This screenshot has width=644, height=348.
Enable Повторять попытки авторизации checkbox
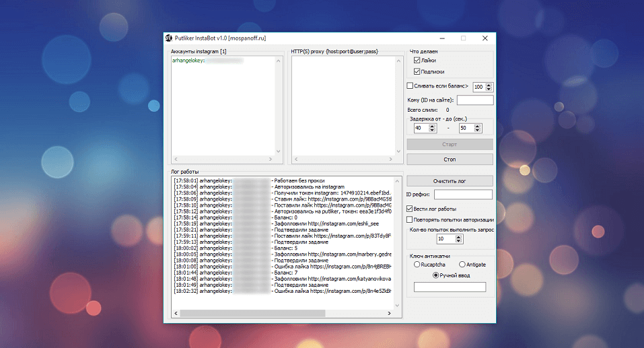410,220
